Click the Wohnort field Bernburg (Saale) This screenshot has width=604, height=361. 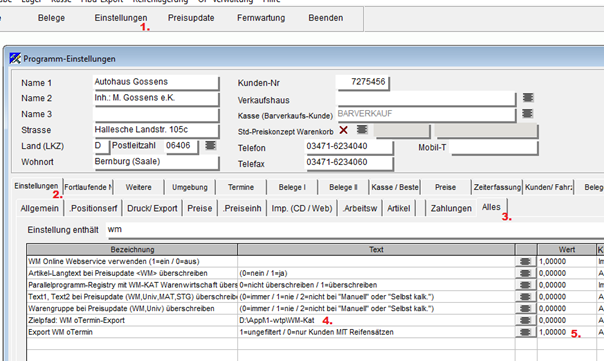tap(156, 162)
